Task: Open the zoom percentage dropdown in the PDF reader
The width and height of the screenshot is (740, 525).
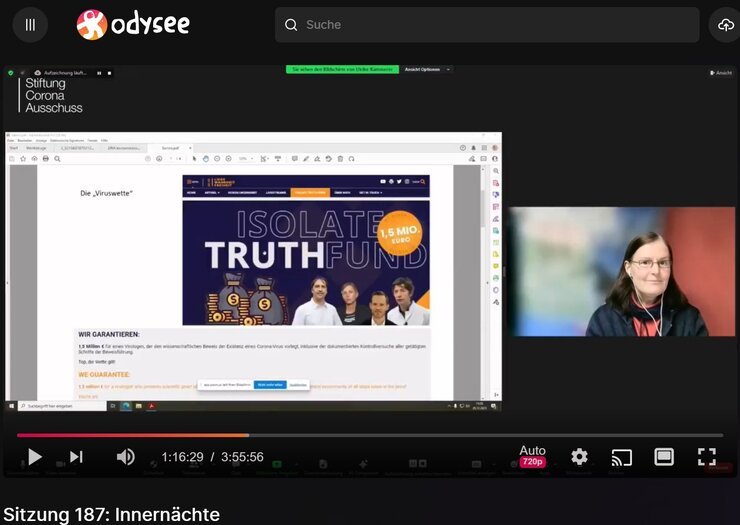Action: [x=246, y=159]
